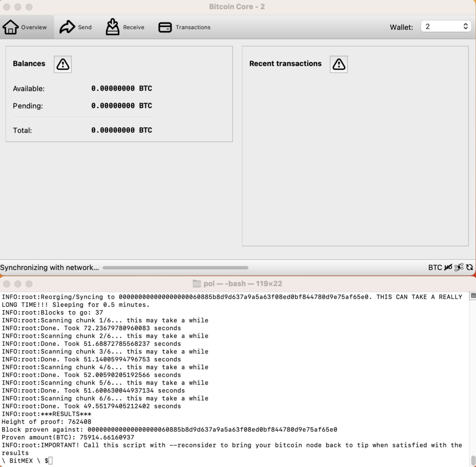The image size is (476, 467).
Task: Close the Bitcoin Core window
Action: pos(7,7)
